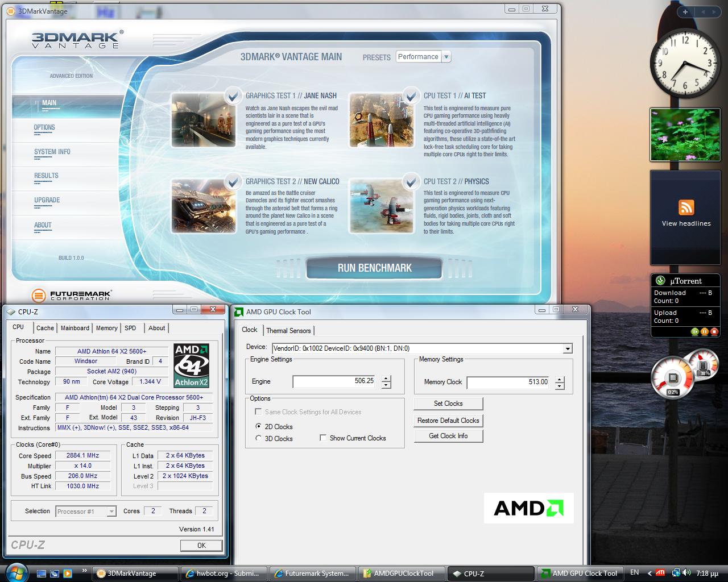
Task: Increase Memory Clock with up arrow
Action: click(x=560, y=380)
